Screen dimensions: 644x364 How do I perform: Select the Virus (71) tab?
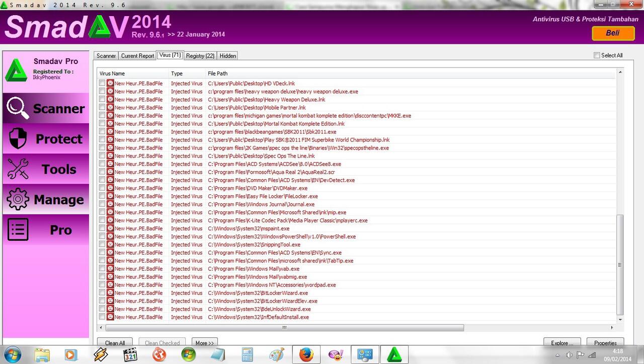tap(170, 54)
